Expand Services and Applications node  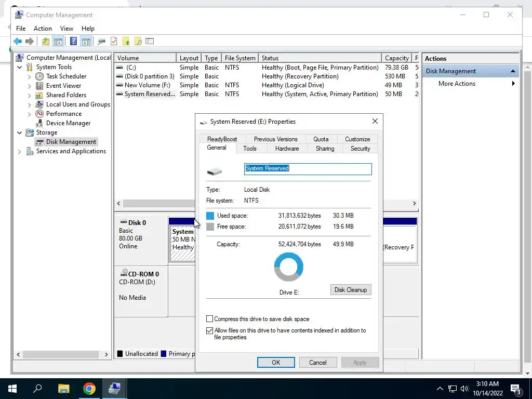click(20, 152)
